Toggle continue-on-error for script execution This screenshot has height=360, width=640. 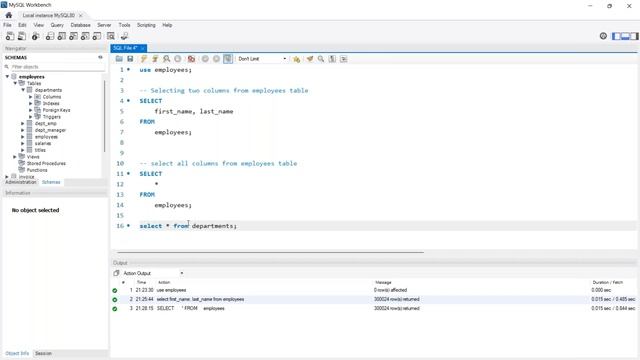click(191, 59)
